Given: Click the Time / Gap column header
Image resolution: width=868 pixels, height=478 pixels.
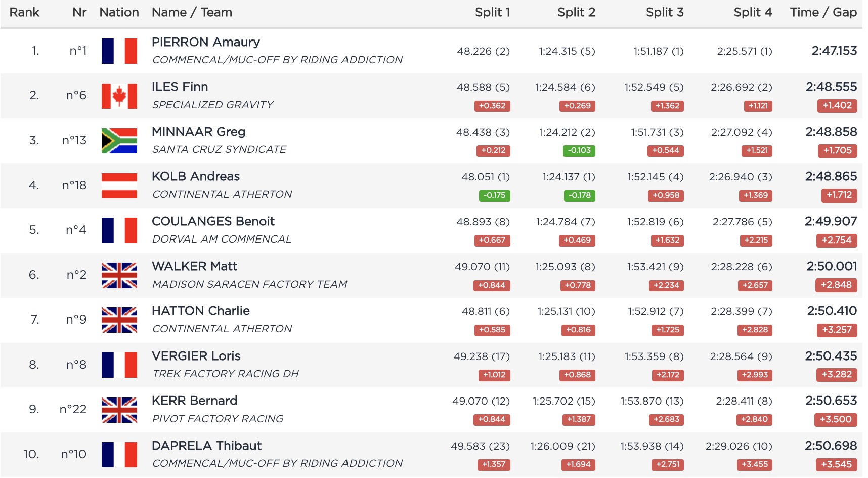Looking at the screenshot, I should point(823,12).
